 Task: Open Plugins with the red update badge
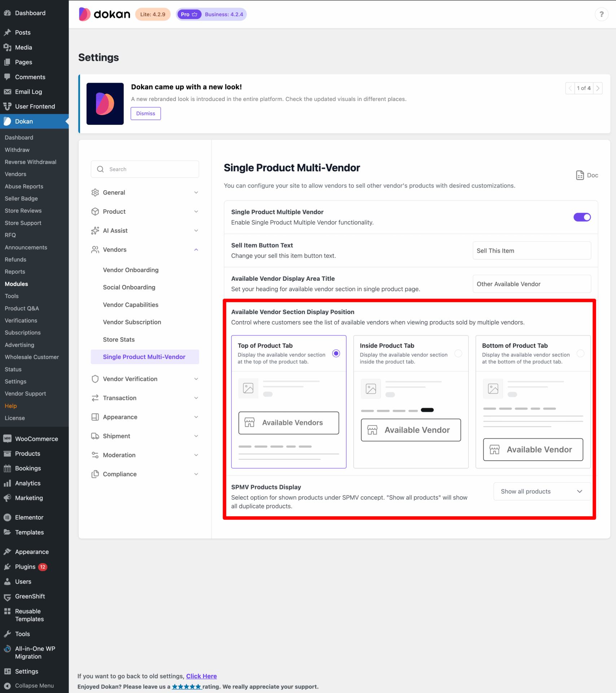pos(25,567)
